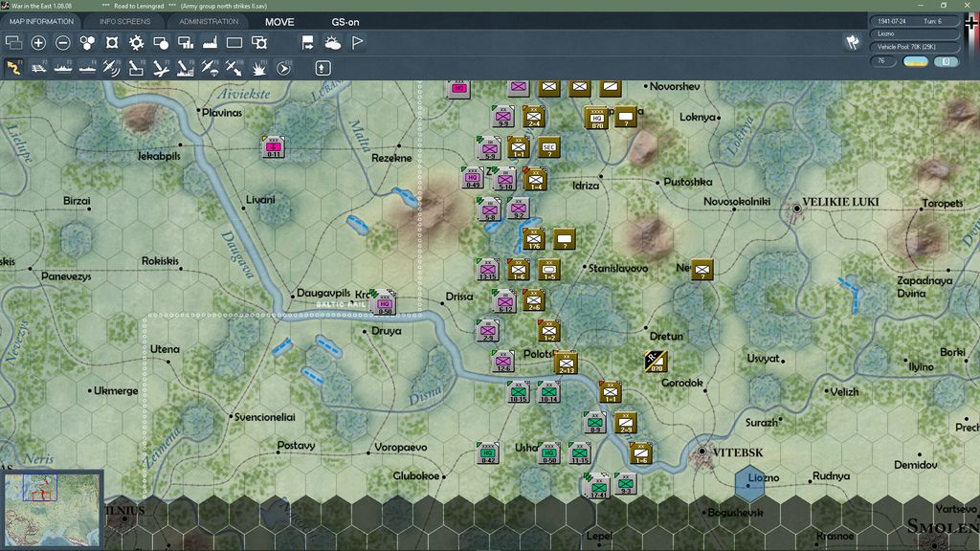Click the 1941-07-24 Turn 6 date box
Viewport: 980px width, 551px height.
[x=915, y=21]
